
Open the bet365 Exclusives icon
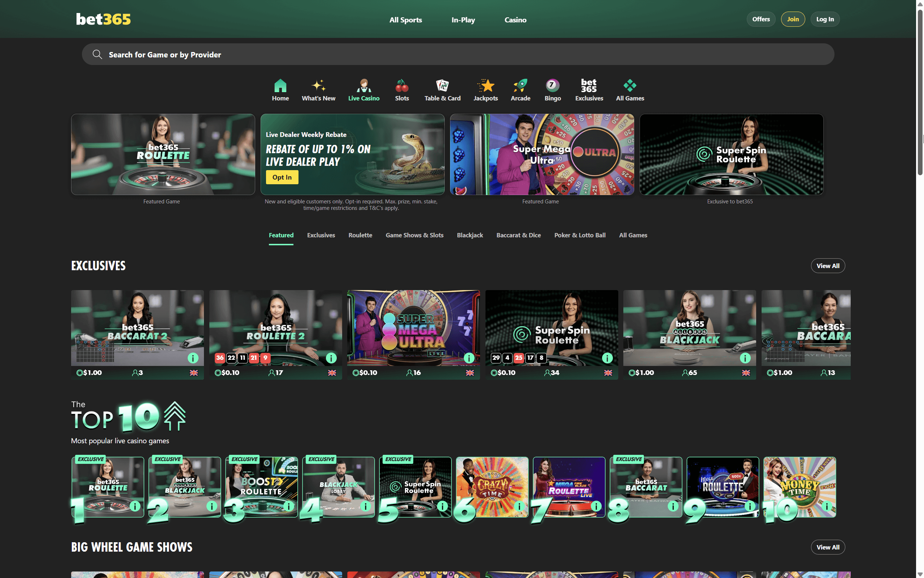[589, 86]
